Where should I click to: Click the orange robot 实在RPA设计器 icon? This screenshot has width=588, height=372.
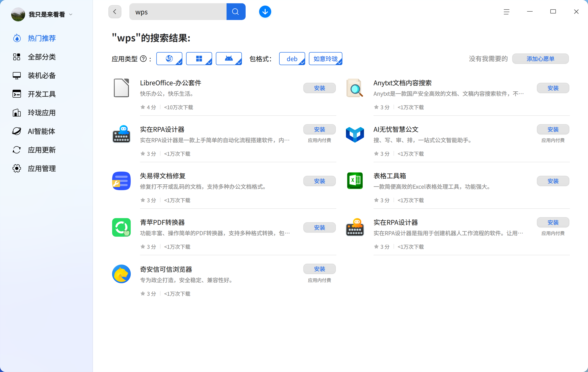coord(355,227)
